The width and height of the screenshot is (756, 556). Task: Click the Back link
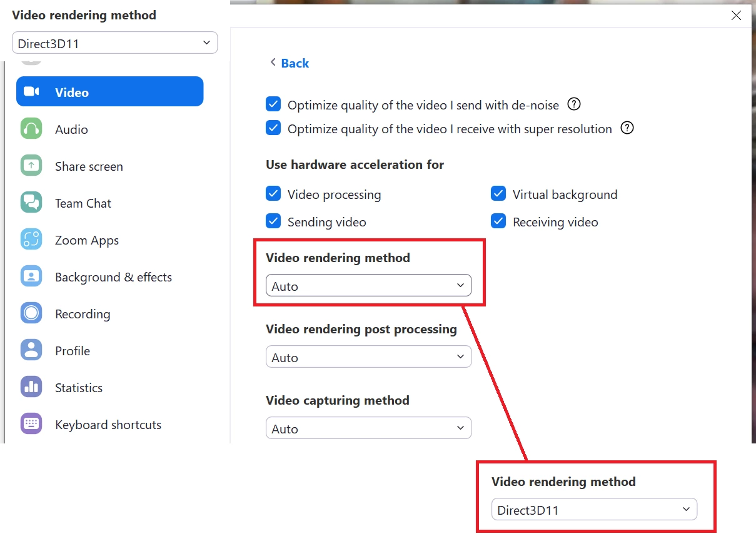pyautogui.click(x=295, y=63)
